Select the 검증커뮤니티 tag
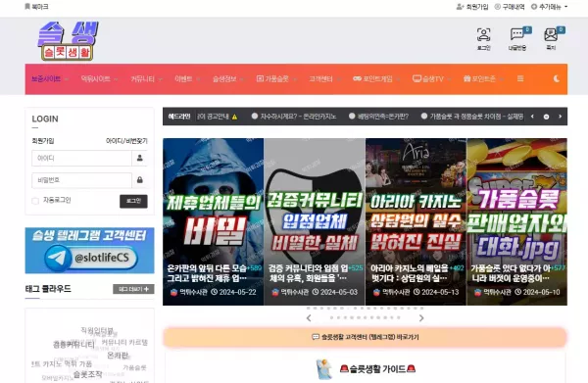Image resolution: width=588 pixels, height=383 pixels. click(73, 345)
